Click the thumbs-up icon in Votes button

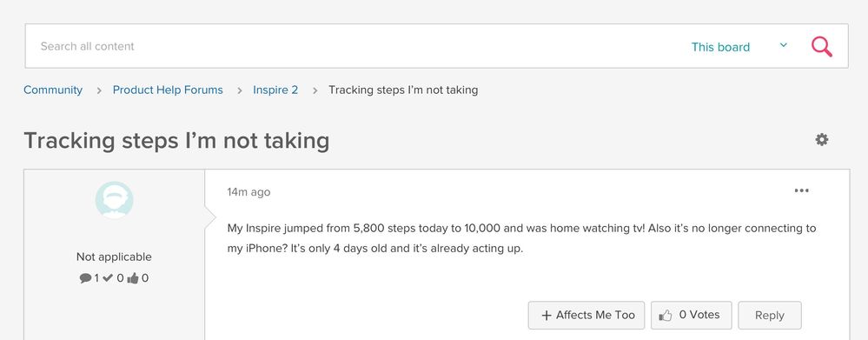[666, 316]
